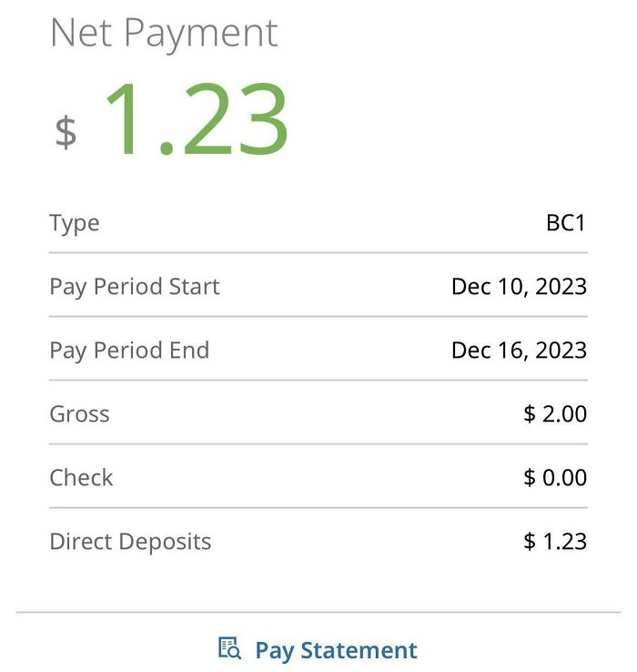637x672 pixels.
Task: Click the Direct Deposits label
Action: click(x=130, y=542)
